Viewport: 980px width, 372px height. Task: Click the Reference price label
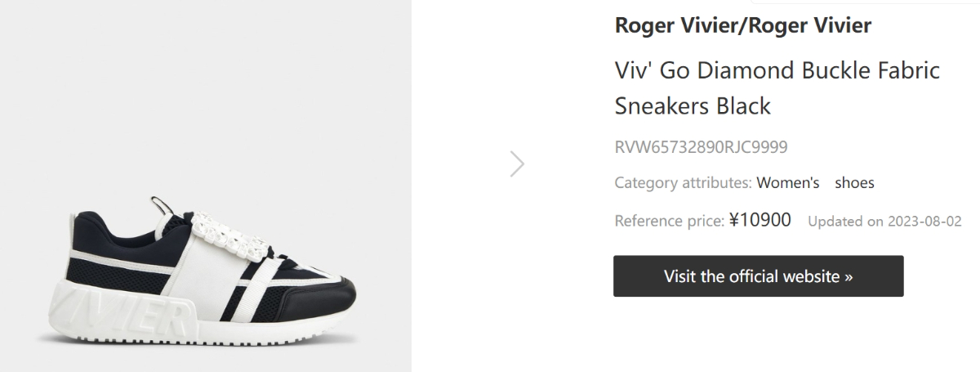pyautogui.click(x=668, y=221)
